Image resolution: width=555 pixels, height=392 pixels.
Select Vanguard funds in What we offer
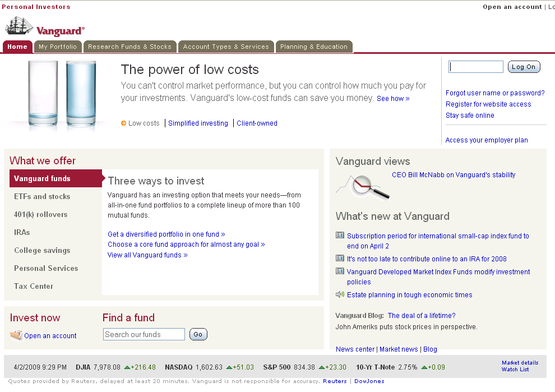pos(55,178)
